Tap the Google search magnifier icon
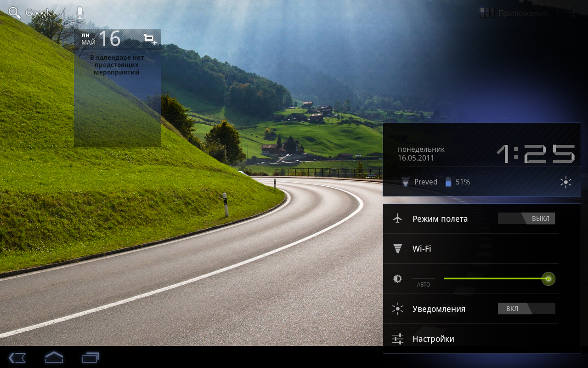This screenshot has height=368, width=588. (x=15, y=13)
